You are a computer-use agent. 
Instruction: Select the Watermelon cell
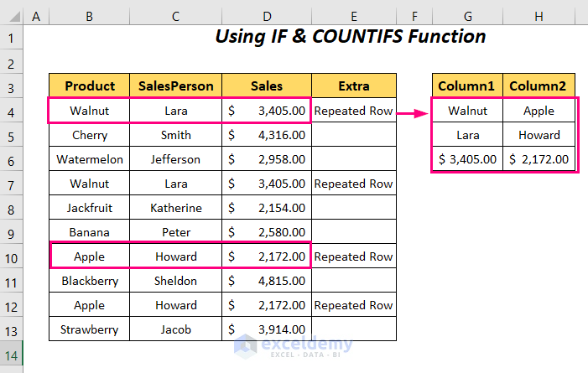(90, 159)
